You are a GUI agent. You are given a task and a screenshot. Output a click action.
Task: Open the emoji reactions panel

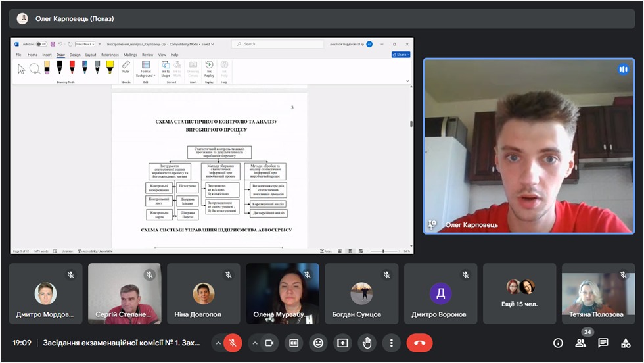tap(318, 343)
